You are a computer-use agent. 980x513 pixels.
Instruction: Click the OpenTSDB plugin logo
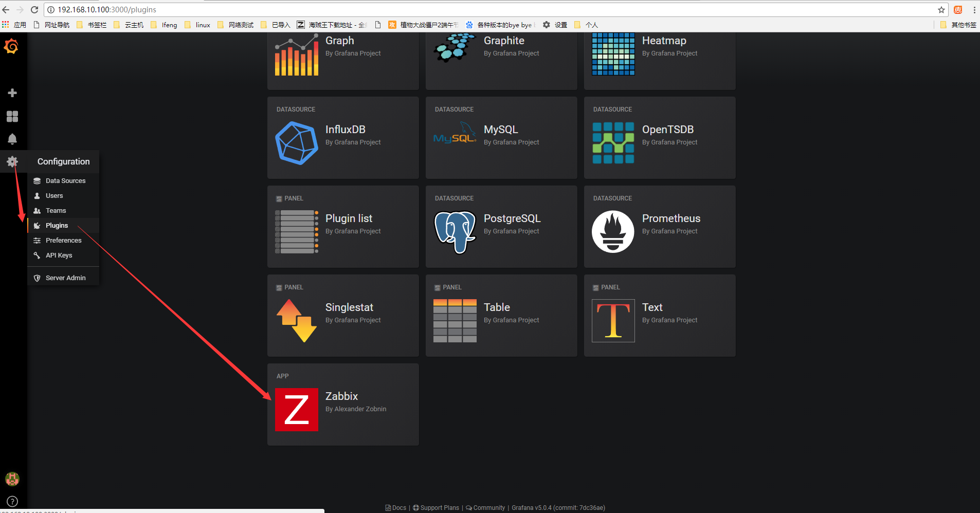[613, 143]
